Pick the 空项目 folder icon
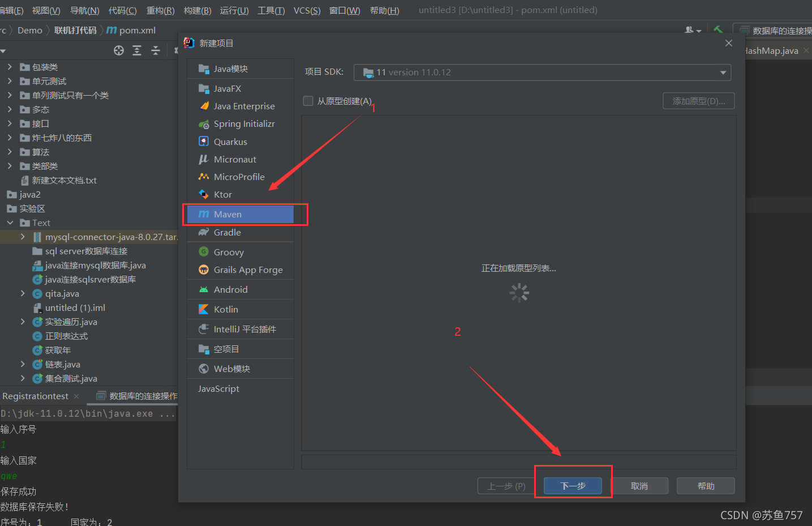 pyautogui.click(x=204, y=349)
